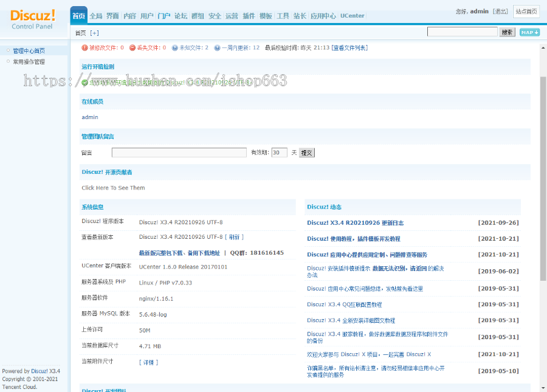Click the Discuz! Control Panel logo
Viewport: 547px width, 392px height.
33,19
